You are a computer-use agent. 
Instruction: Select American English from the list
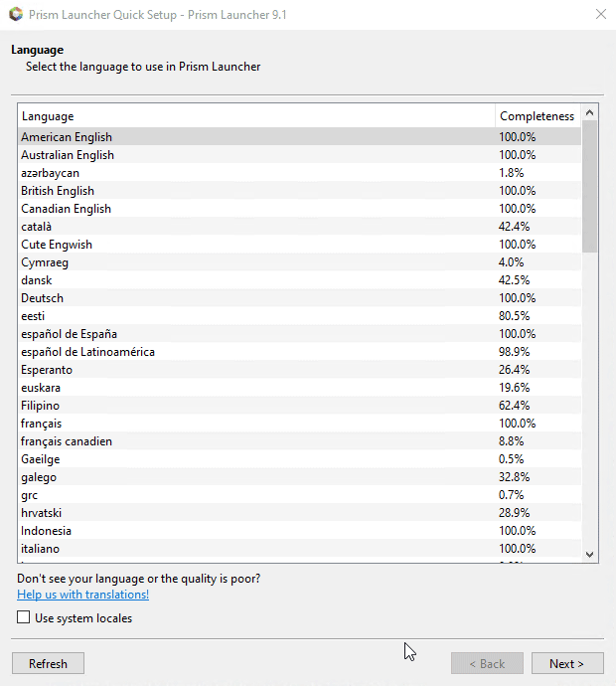click(x=67, y=137)
